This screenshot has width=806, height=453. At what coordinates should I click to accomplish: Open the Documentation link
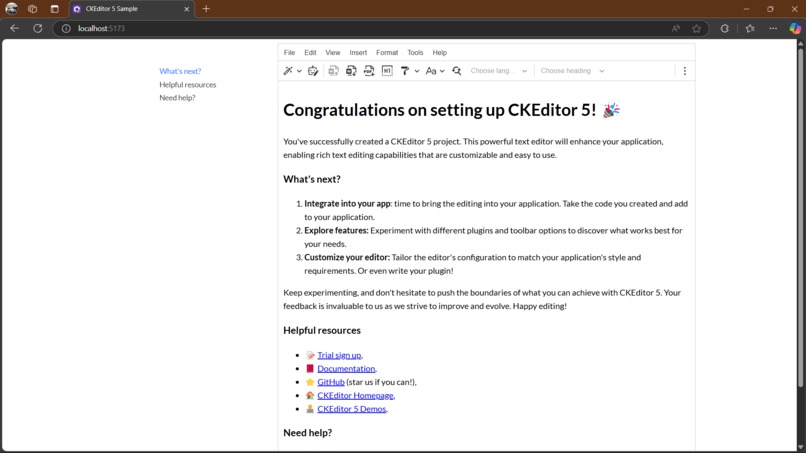346,369
